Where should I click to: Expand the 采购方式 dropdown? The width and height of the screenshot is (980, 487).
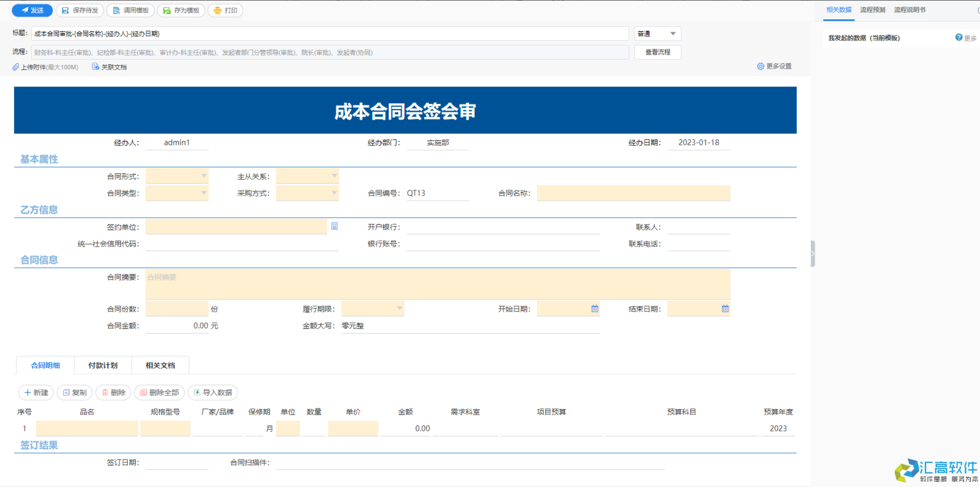point(334,193)
